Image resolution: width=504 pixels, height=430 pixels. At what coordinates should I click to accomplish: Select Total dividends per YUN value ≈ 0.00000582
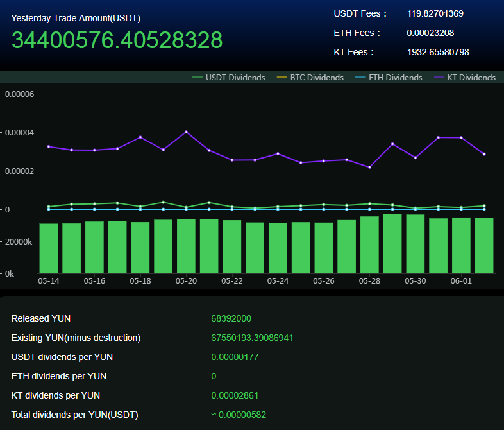(x=239, y=415)
